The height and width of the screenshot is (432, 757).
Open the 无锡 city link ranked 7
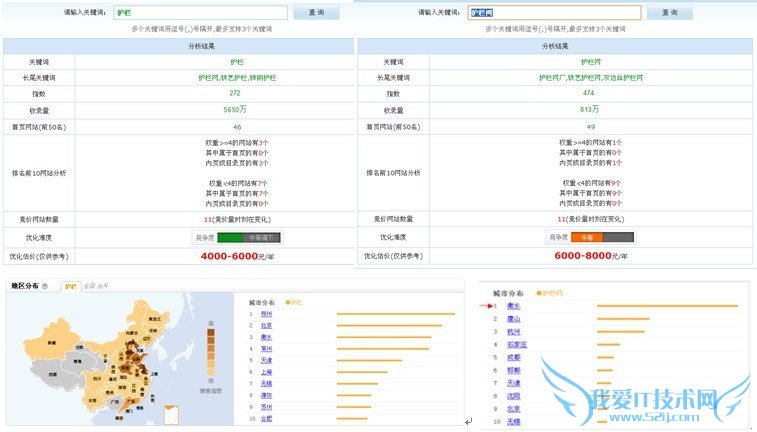coord(266,383)
